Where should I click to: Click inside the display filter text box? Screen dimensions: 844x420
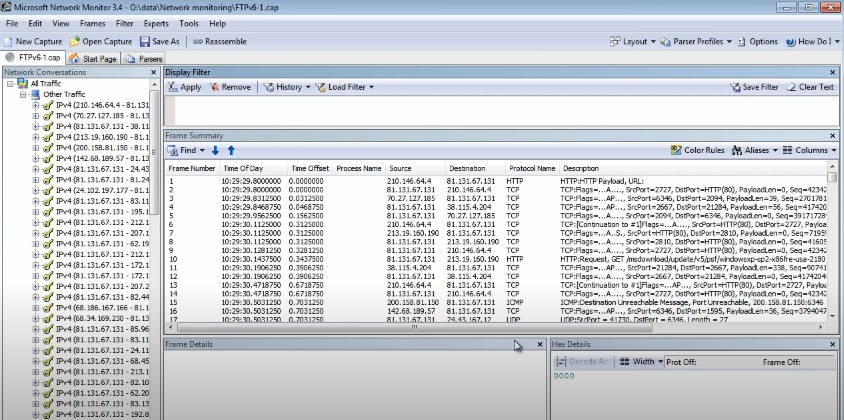point(506,110)
